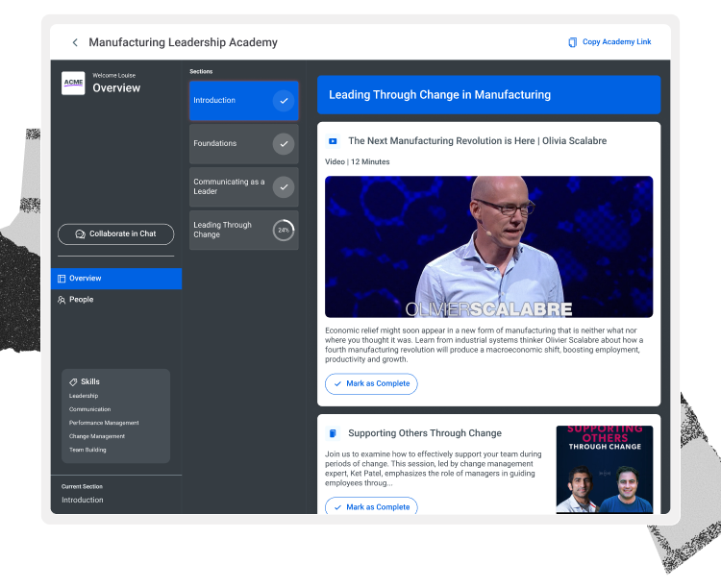
Task: Open the Foundations section
Action: pos(244,144)
